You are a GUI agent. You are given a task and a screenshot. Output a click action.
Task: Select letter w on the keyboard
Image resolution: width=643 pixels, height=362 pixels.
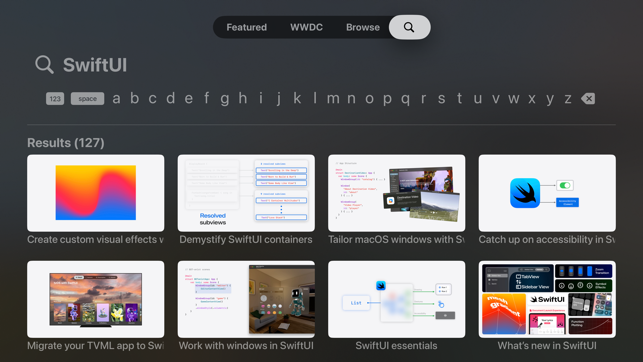(514, 99)
